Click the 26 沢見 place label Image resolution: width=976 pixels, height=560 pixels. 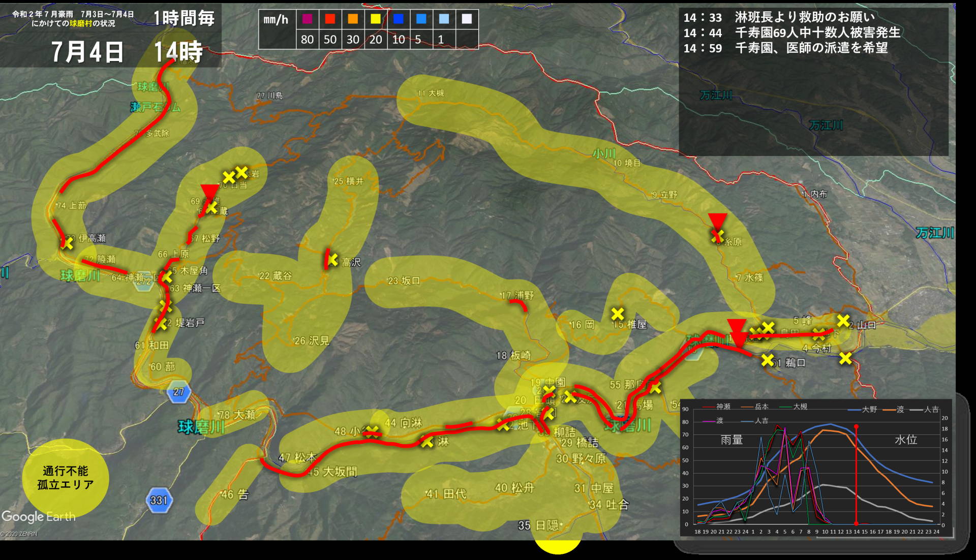tap(312, 340)
